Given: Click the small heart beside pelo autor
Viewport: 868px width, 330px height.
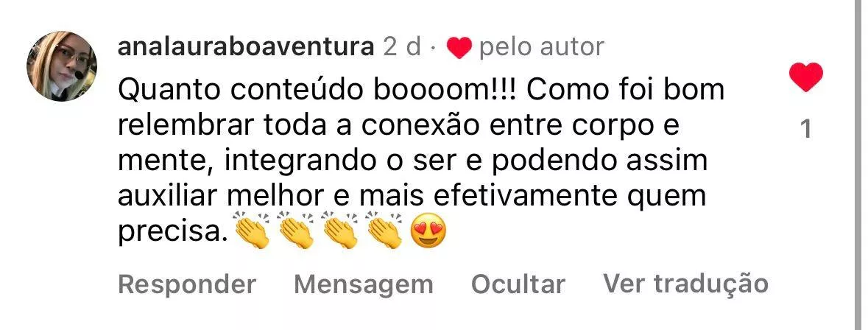Looking at the screenshot, I should pyautogui.click(x=459, y=48).
